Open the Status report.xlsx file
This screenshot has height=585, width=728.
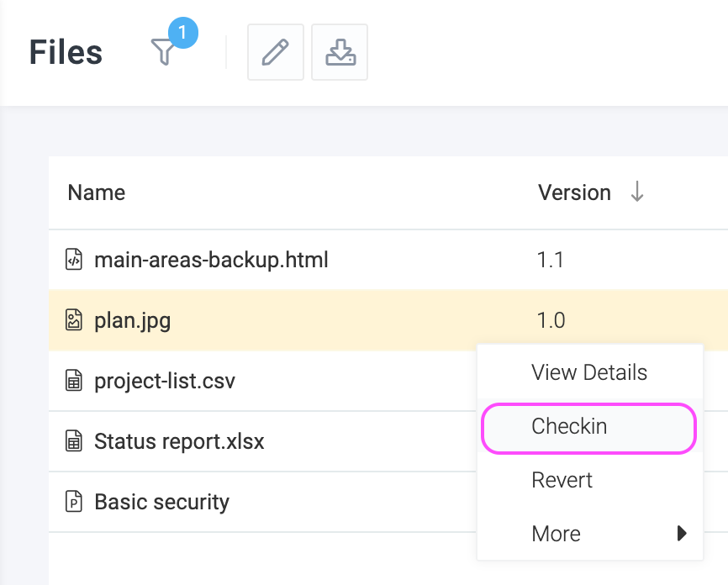(179, 441)
